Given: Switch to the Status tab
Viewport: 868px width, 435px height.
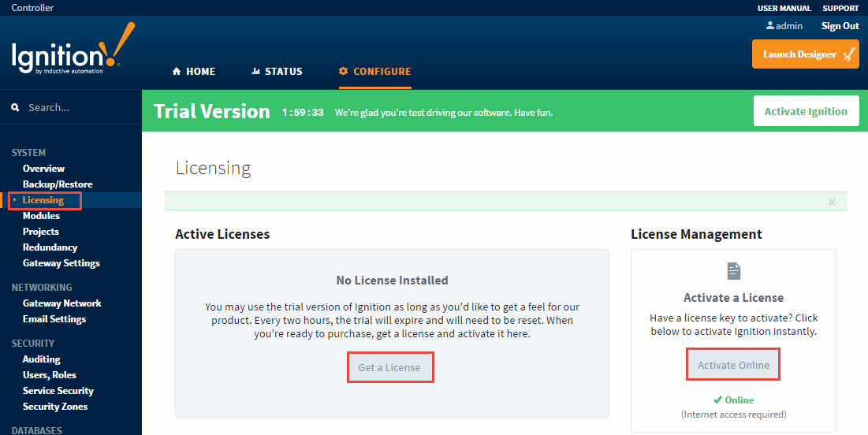Looking at the screenshot, I should (x=277, y=71).
